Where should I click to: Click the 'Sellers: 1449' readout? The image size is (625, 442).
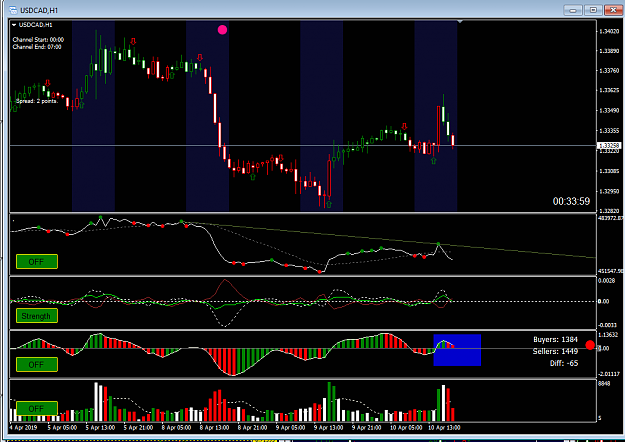click(555, 351)
